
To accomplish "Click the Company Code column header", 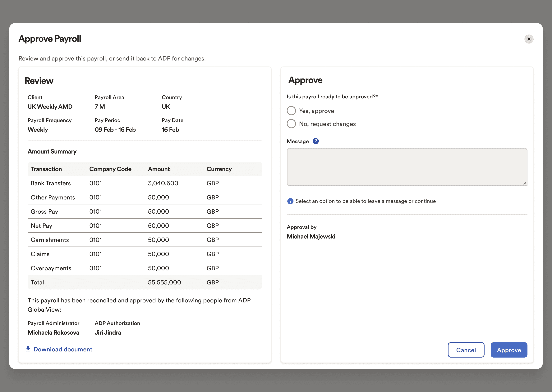I will tap(110, 169).
